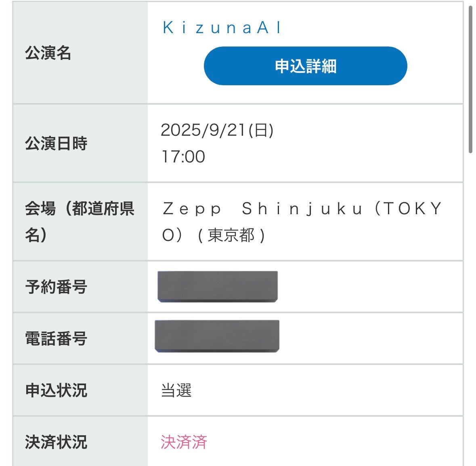This screenshot has width=476, height=466.
Task: Click the redacted phone number box
Action: tap(217, 336)
